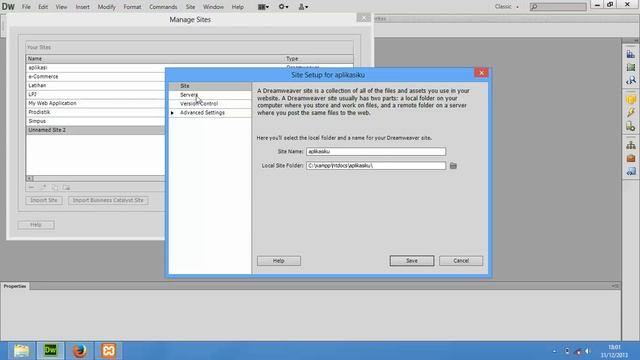Select 'My Web Application' site row
This screenshot has width=640, height=360.
tap(96, 103)
